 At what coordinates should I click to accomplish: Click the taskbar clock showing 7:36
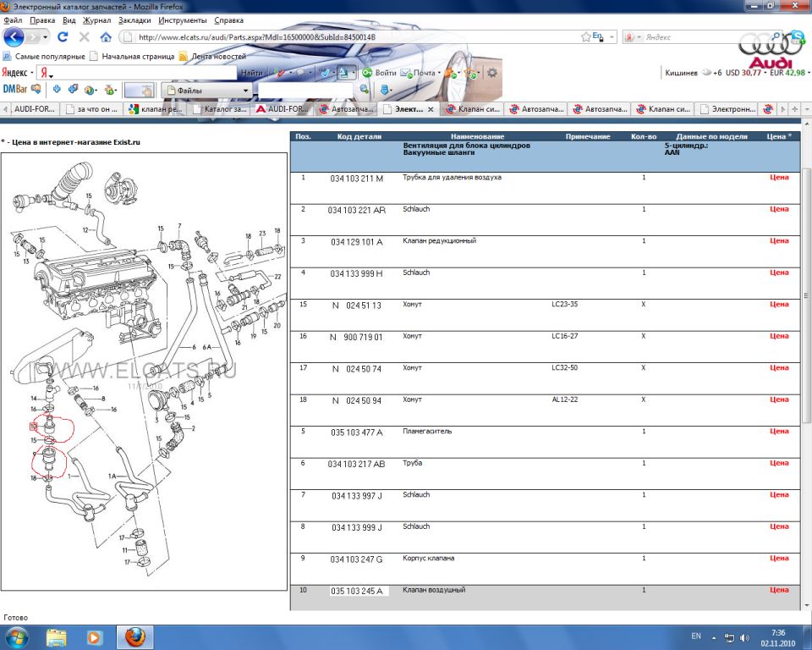point(778,637)
